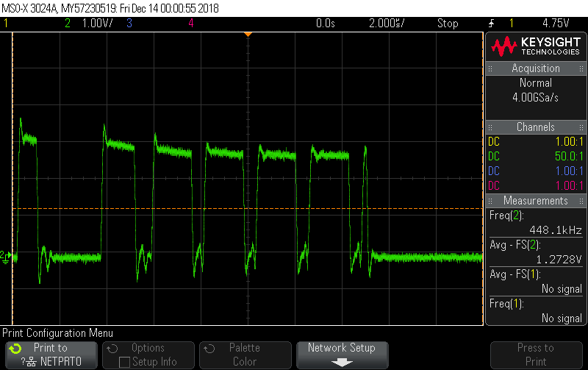
Task: Click the Palette rotary knob icon
Action: 209,349
